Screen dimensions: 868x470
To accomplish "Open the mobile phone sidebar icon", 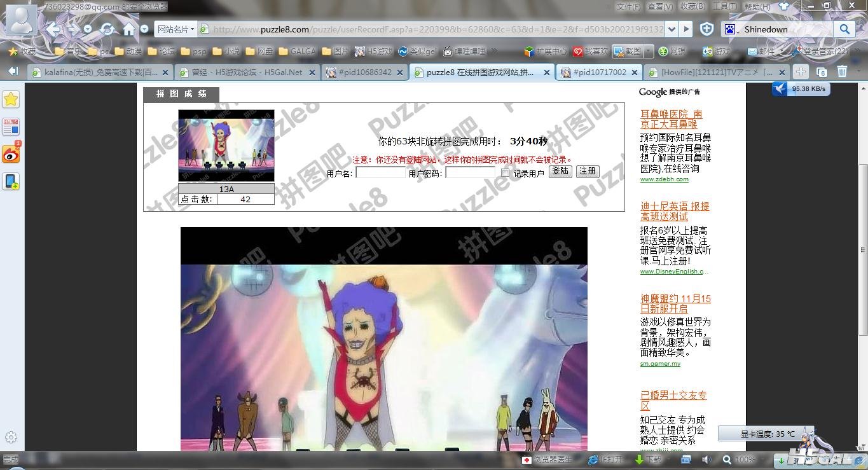I will 11,182.
